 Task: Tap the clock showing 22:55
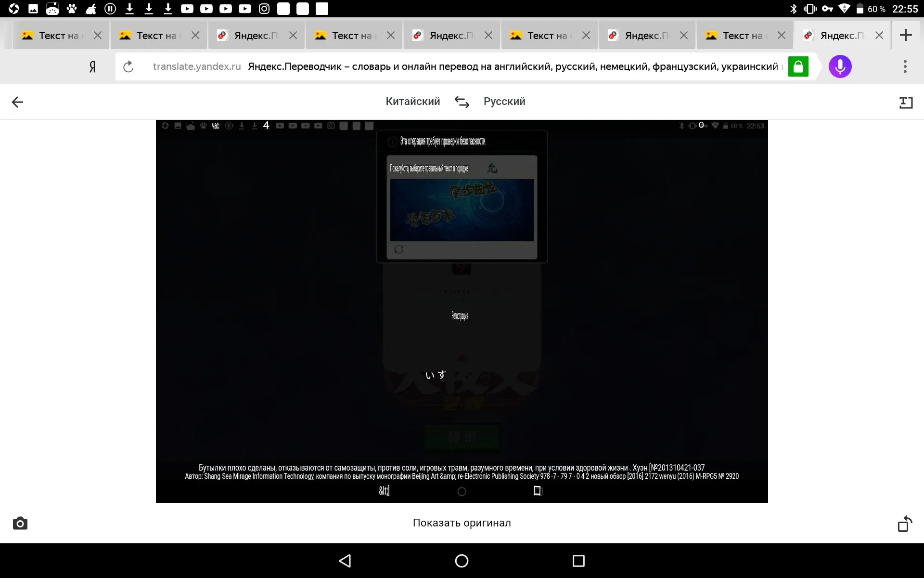pyautogui.click(x=905, y=9)
